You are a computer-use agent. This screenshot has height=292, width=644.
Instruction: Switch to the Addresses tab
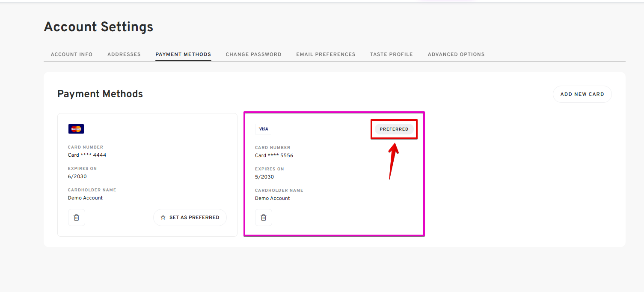[124, 54]
